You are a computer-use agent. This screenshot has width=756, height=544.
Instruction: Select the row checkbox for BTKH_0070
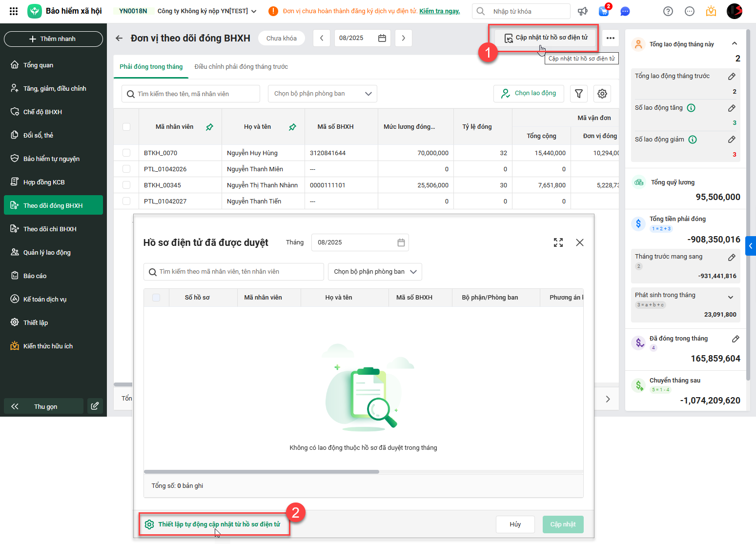coord(126,153)
